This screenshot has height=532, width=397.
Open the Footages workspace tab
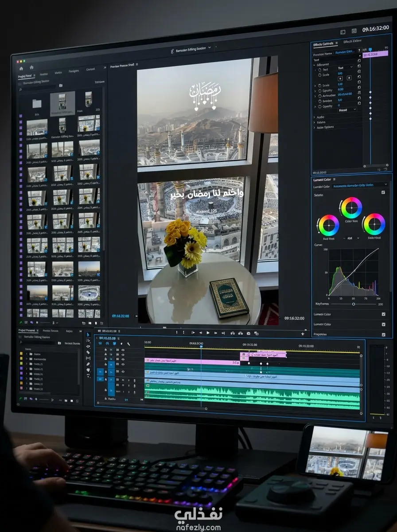tap(74, 71)
